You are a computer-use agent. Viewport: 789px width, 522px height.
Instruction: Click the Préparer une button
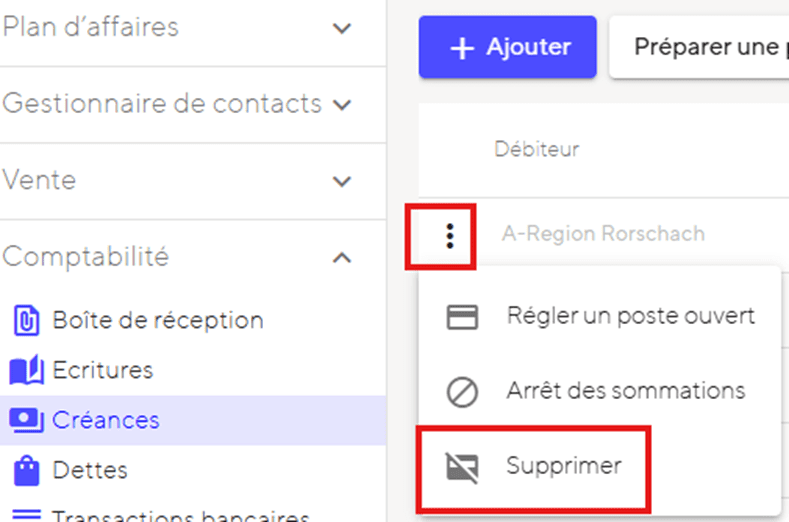pyautogui.click(x=700, y=47)
